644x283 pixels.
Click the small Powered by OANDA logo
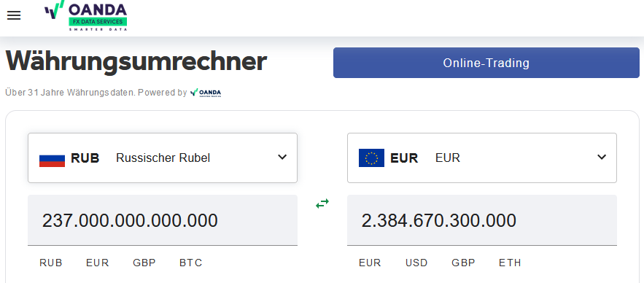pos(206,93)
